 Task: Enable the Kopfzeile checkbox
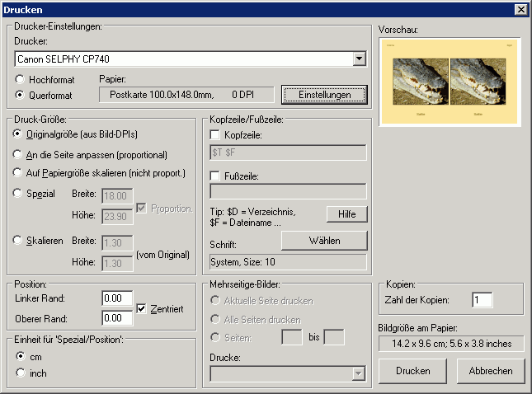click(x=216, y=134)
